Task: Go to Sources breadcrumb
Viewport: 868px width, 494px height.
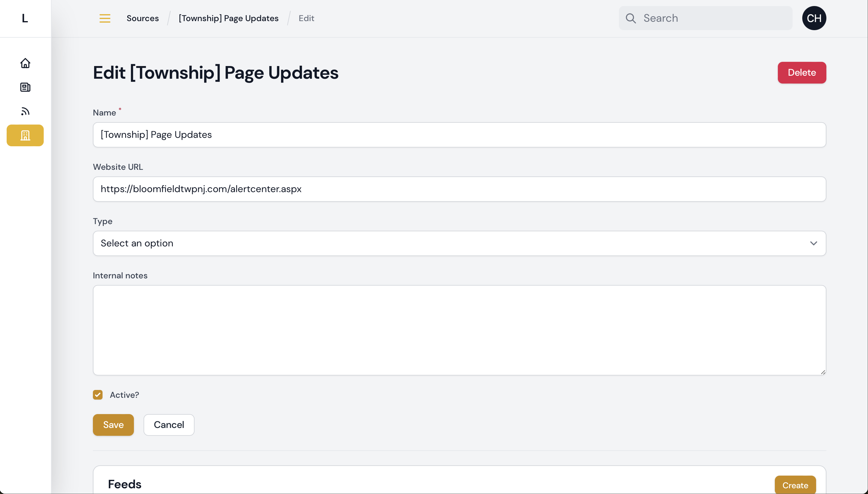Action: click(142, 18)
